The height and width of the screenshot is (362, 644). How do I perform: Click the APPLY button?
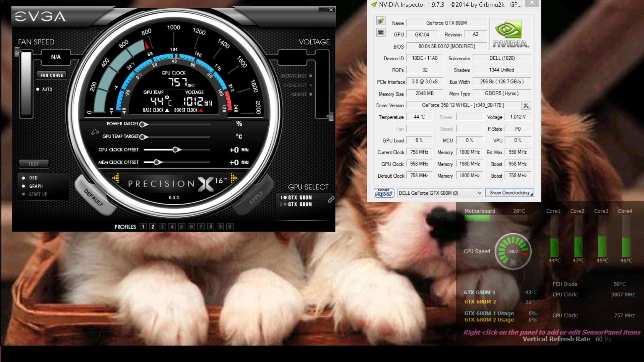tap(256, 198)
